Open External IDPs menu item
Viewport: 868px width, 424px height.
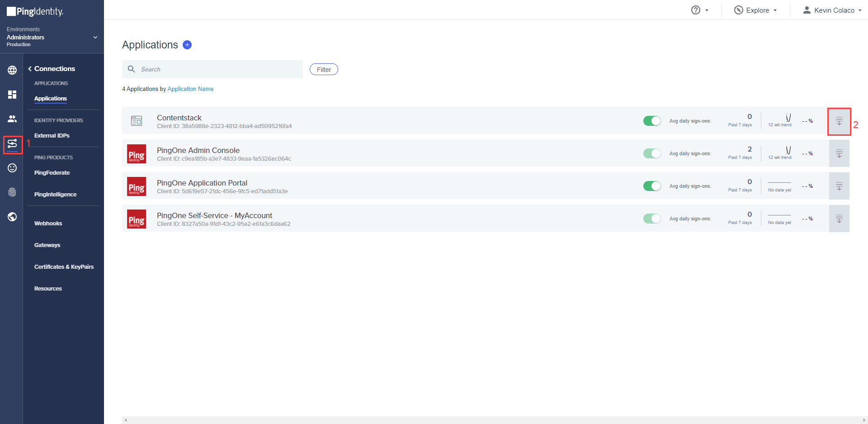[52, 136]
